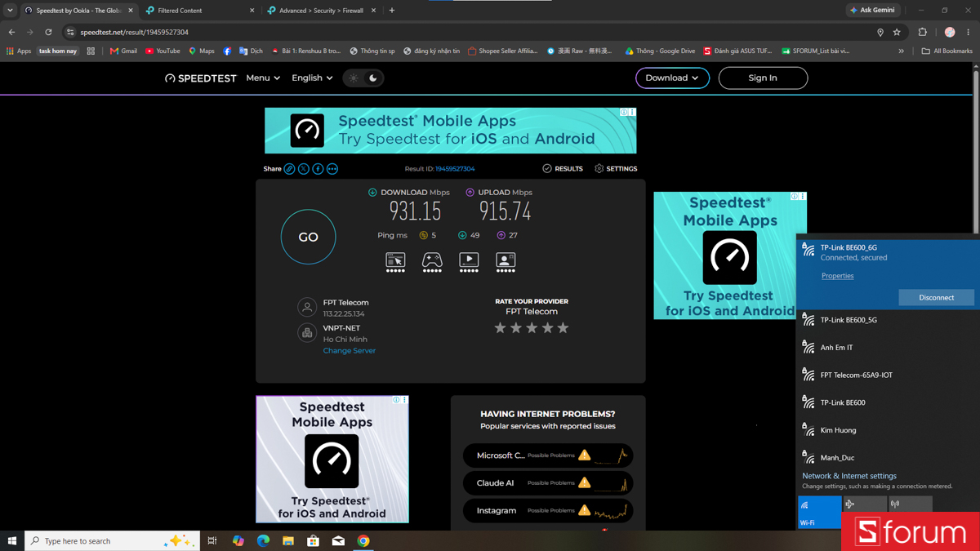Share result on X (Twitter) icon
980x551 pixels.
304,169
